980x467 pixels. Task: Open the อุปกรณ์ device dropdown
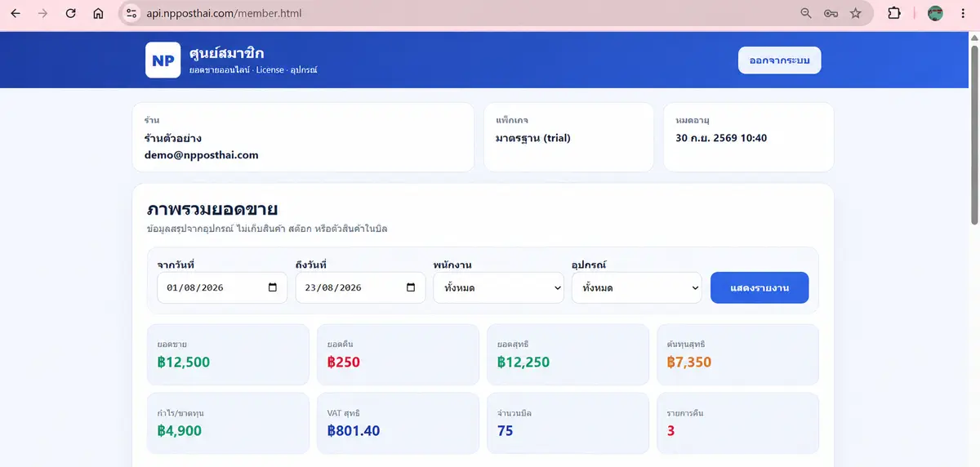[x=637, y=287]
